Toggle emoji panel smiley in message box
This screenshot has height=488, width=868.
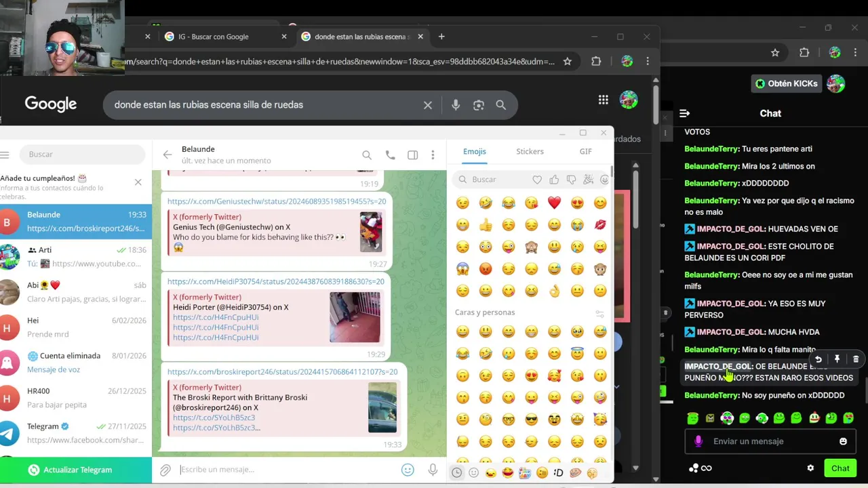point(408,470)
